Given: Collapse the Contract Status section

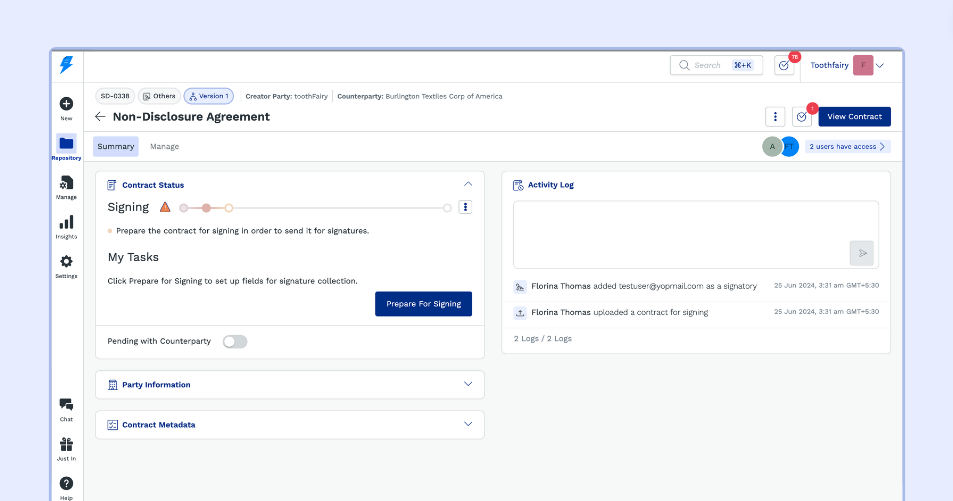Looking at the screenshot, I should click(x=468, y=184).
